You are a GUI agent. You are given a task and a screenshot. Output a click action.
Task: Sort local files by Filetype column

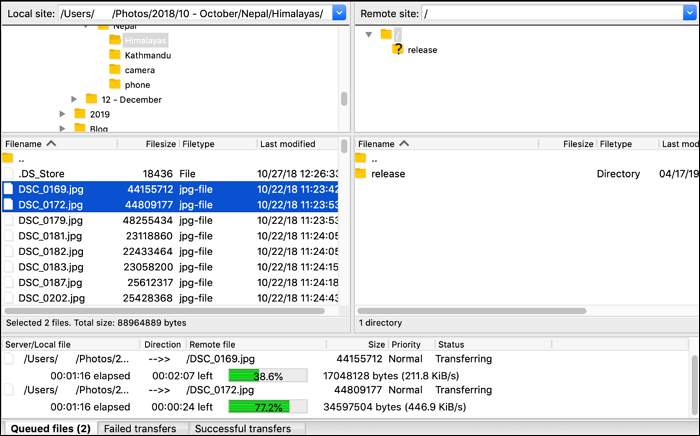pyautogui.click(x=218, y=144)
